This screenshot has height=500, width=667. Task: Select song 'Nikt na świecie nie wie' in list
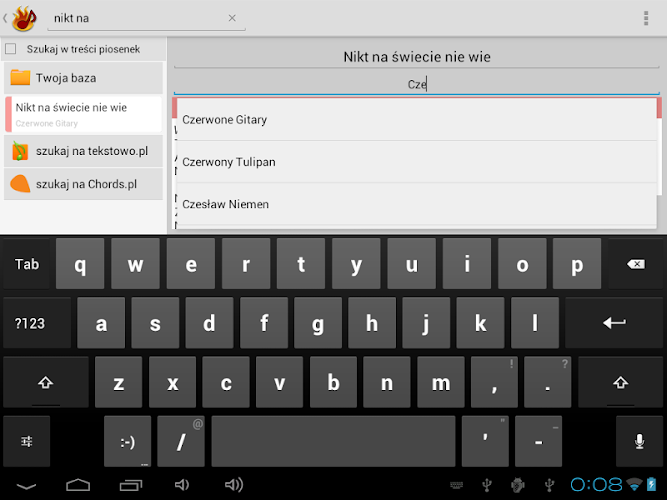point(83,114)
